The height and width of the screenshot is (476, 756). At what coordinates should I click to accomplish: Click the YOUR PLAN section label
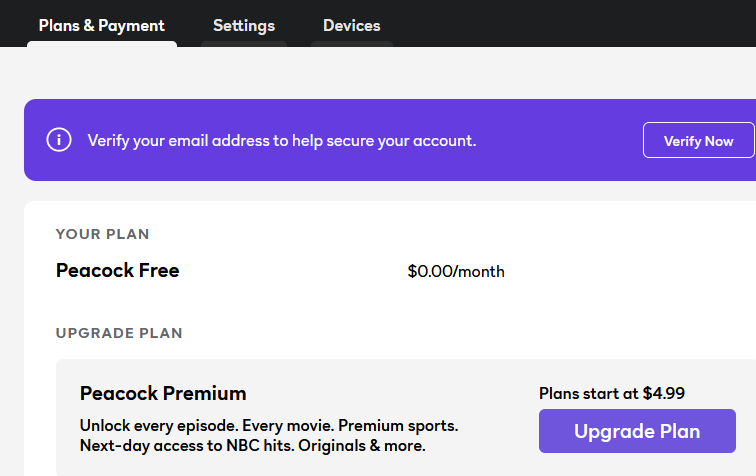coord(102,234)
